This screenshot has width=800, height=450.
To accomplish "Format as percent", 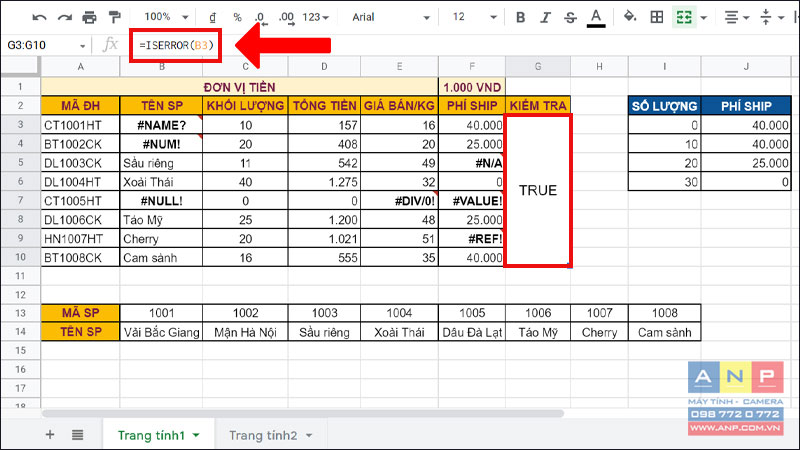I will pos(237,17).
